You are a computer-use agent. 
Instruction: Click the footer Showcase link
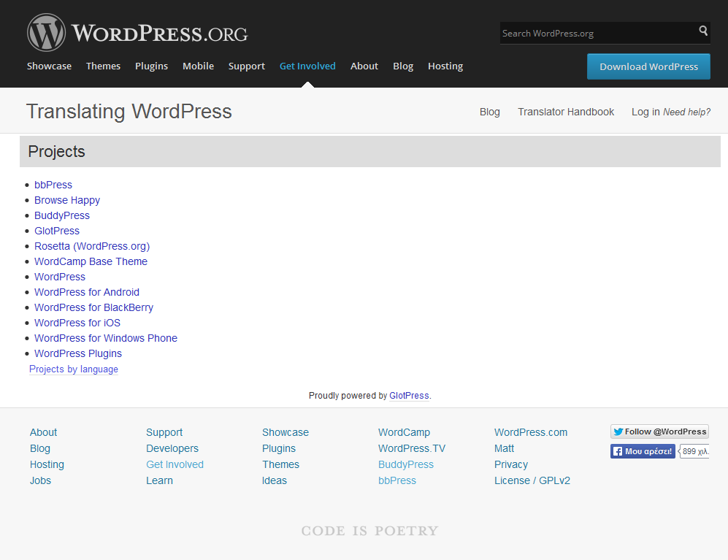point(286,432)
